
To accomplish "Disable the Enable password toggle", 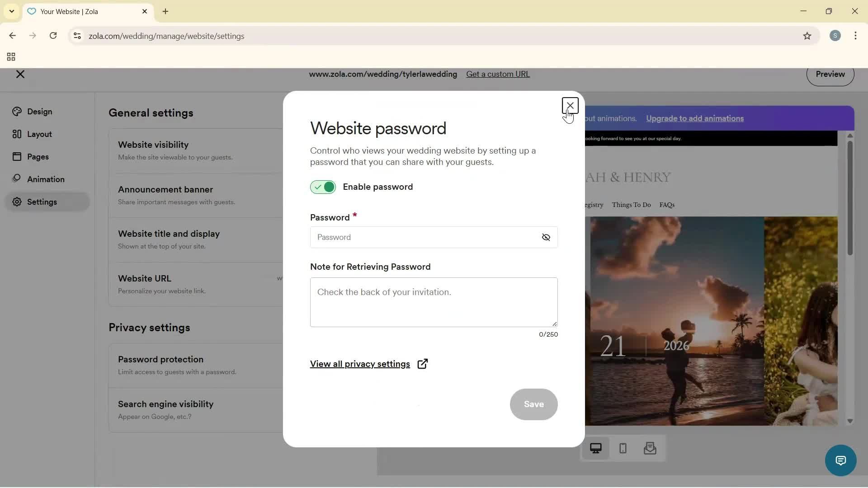I will click(322, 187).
